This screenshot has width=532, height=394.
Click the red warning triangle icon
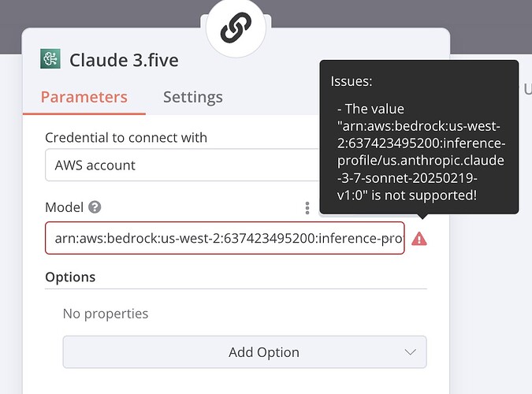point(419,239)
